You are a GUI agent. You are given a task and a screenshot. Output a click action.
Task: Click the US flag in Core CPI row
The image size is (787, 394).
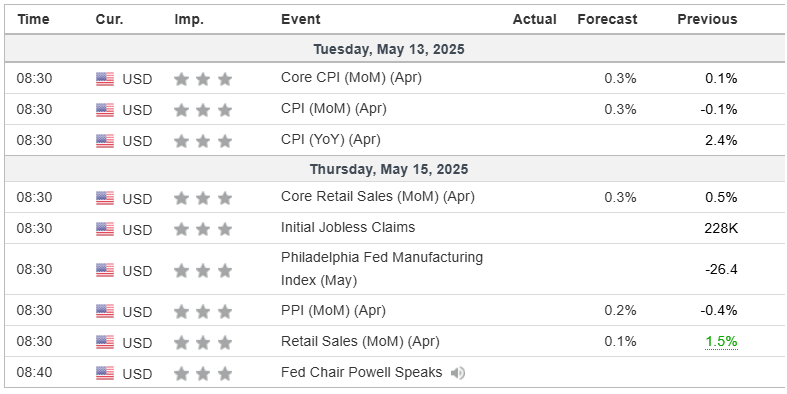[105, 79]
